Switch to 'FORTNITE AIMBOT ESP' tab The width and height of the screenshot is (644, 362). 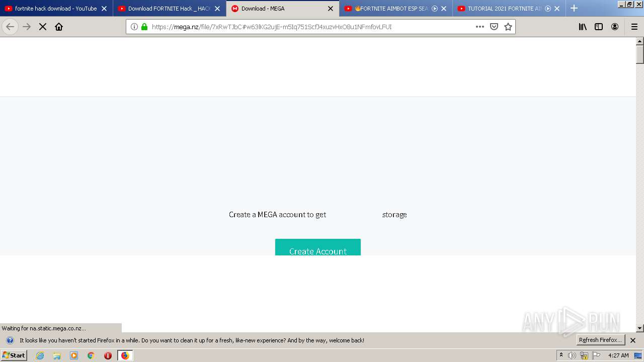[x=395, y=9]
